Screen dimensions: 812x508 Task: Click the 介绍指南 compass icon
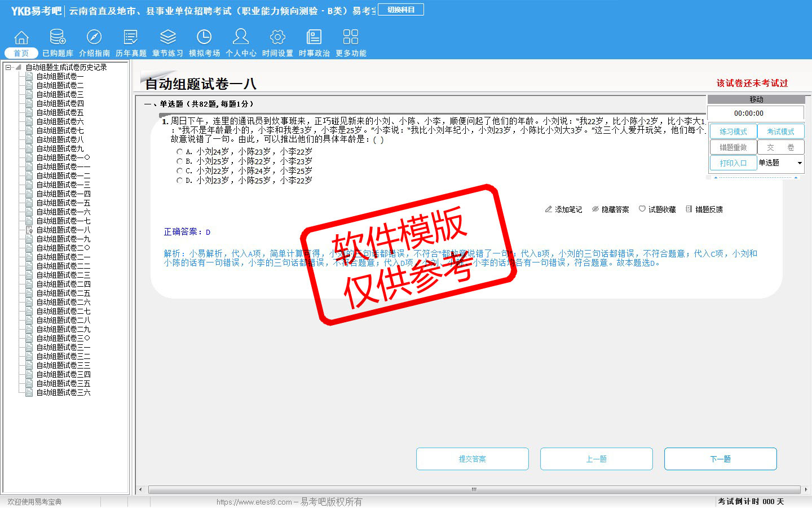coord(94,37)
